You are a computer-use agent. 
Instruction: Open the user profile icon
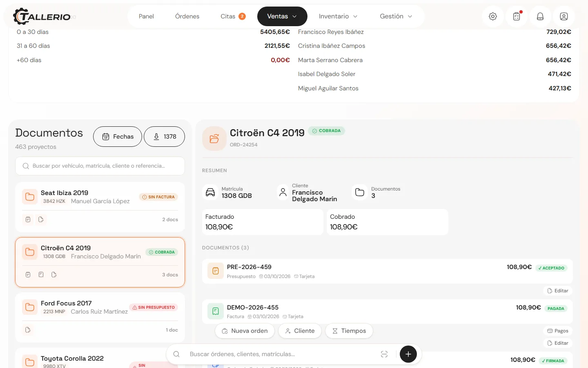click(564, 16)
